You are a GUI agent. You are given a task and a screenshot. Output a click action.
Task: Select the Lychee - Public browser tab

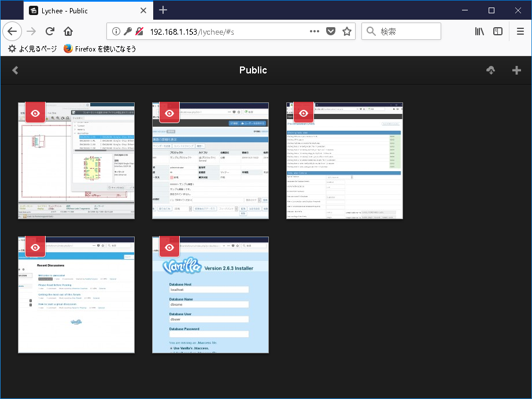tap(81, 10)
